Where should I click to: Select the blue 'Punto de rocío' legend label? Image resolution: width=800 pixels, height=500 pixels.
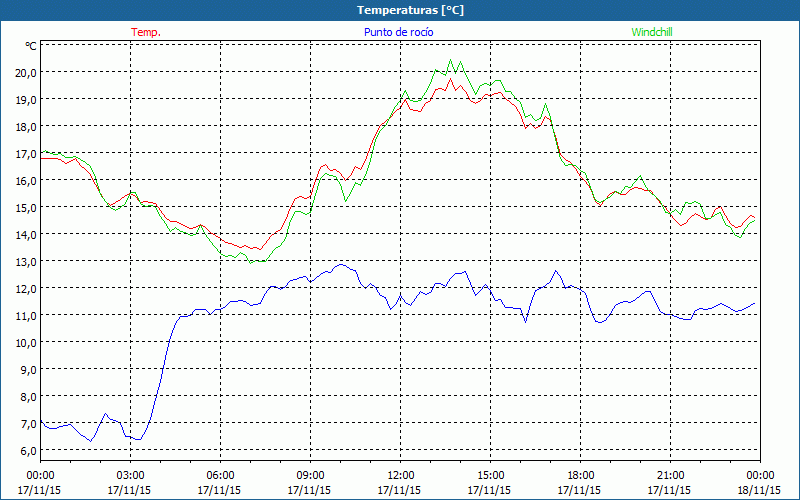398,32
